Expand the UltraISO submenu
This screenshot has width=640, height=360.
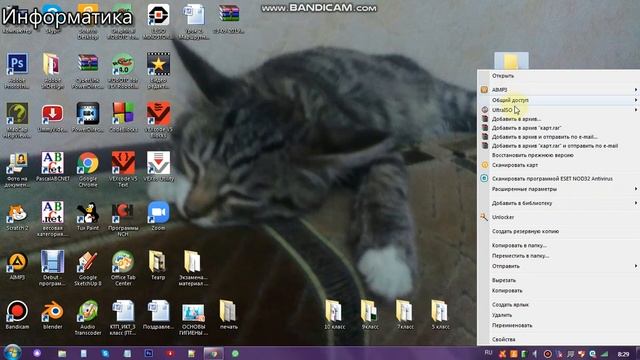(558, 110)
